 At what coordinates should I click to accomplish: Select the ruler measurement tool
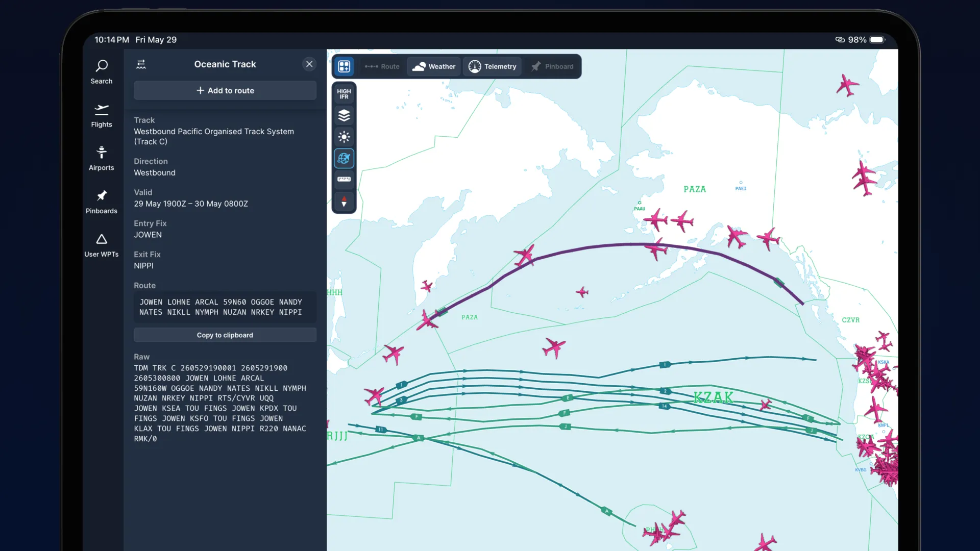[344, 179]
